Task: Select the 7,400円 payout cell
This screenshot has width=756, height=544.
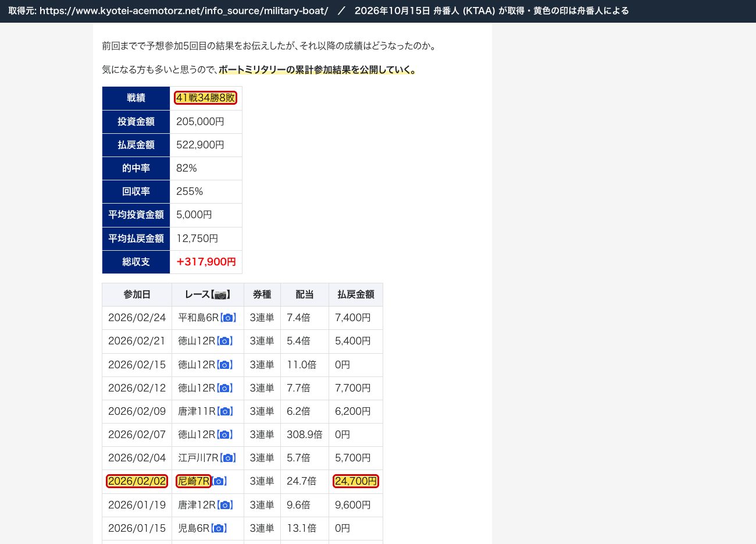Action: [356, 318]
